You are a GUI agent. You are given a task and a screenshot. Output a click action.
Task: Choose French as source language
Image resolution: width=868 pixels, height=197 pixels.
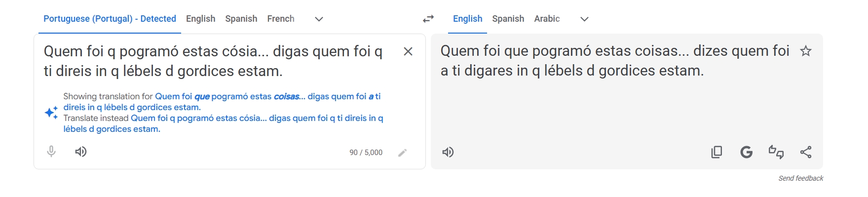(281, 19)
